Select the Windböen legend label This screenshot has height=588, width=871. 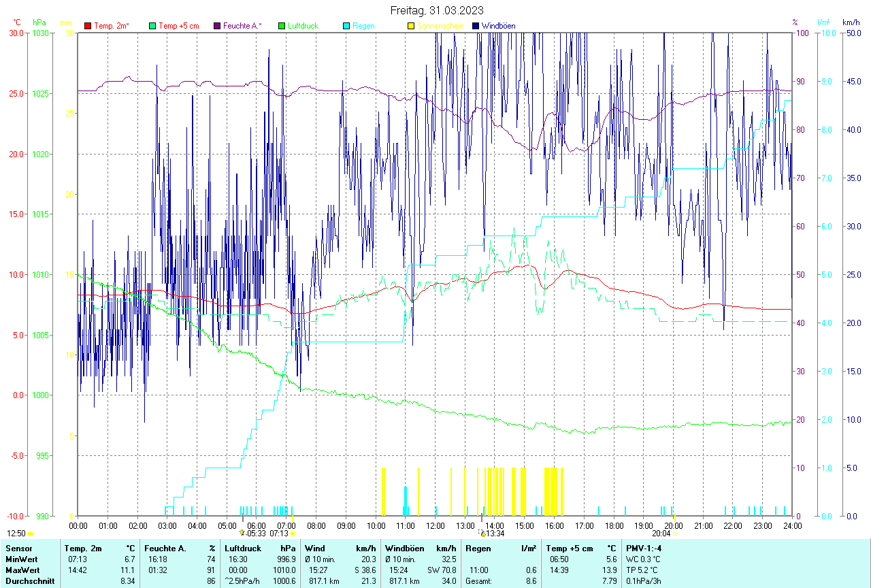tap(498, 26)
